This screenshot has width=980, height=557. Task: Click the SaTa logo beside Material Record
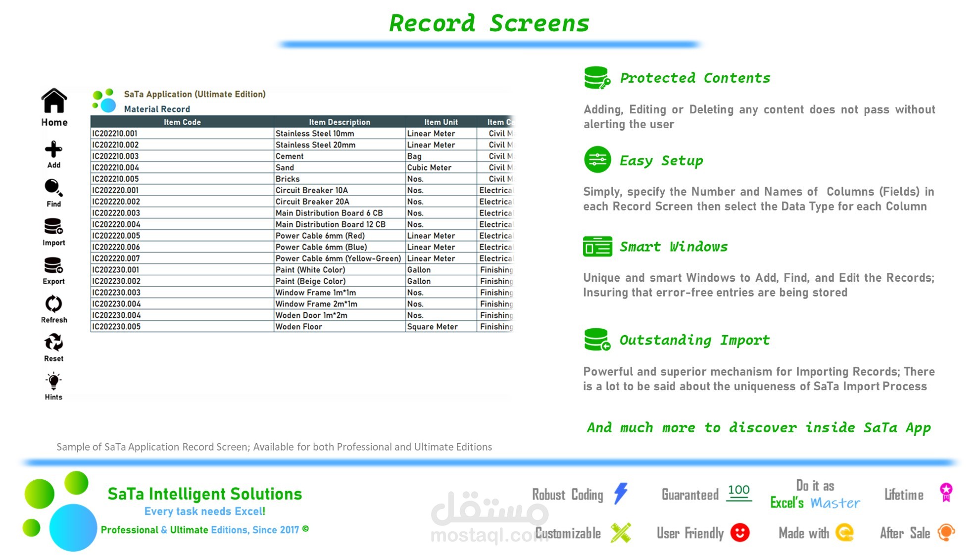click(x=104, y=101)
